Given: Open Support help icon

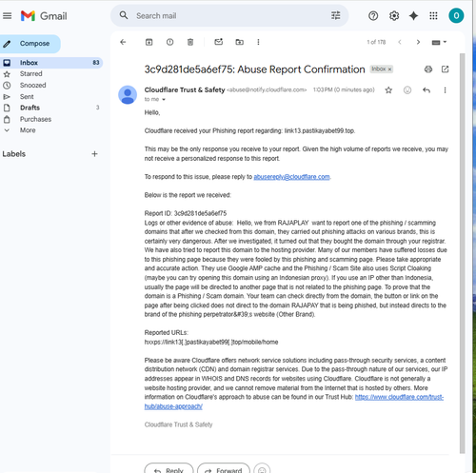Looking at the screenshot, I should point(373,15).
